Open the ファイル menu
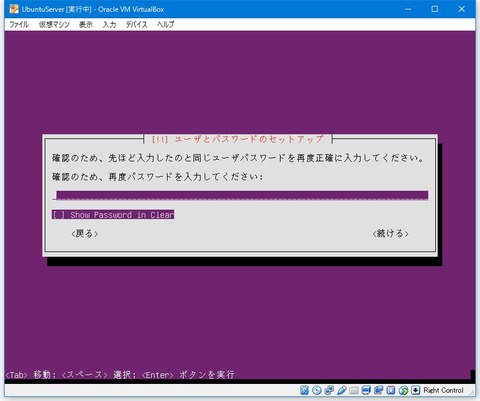Image resolution: width=480 pixels, height=401 pixels. pyautogui.click(x=19, y=24)
